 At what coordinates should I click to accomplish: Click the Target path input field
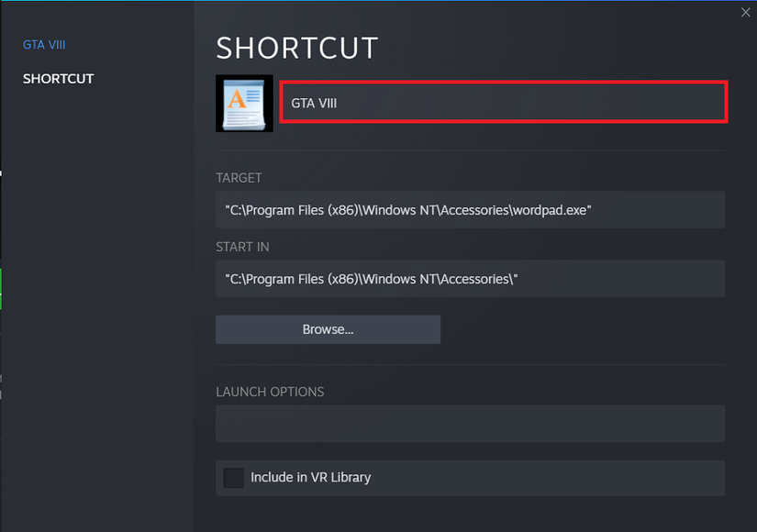[x=470, y=210]
